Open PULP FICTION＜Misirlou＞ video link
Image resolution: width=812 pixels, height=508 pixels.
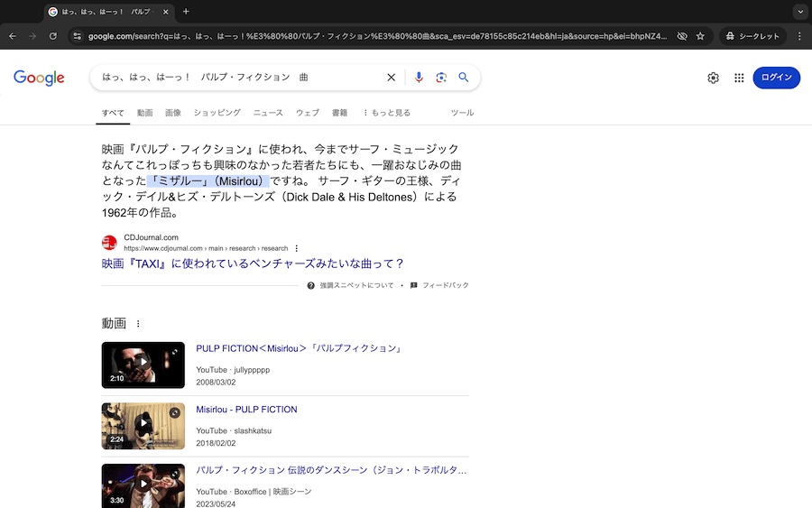[x=299, y=348]
